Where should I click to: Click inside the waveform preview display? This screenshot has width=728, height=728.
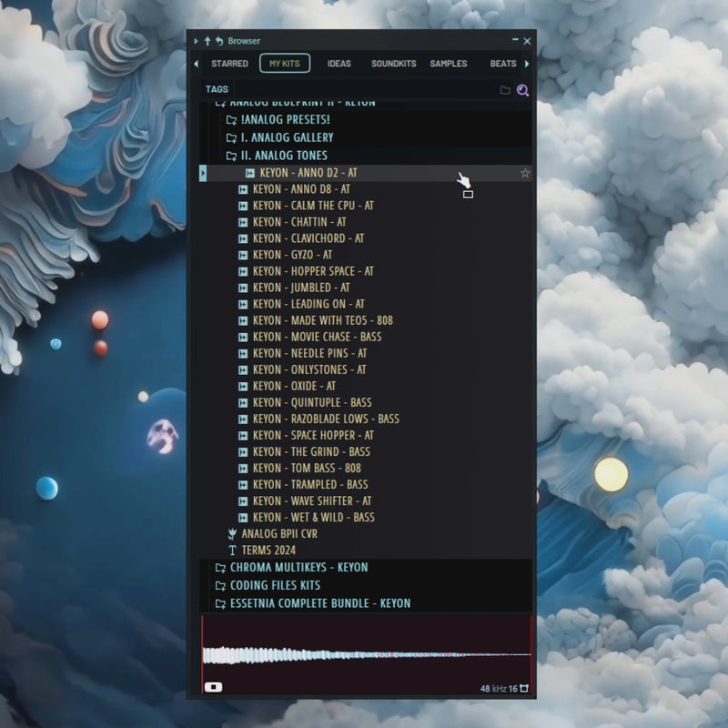coord(366,653)
